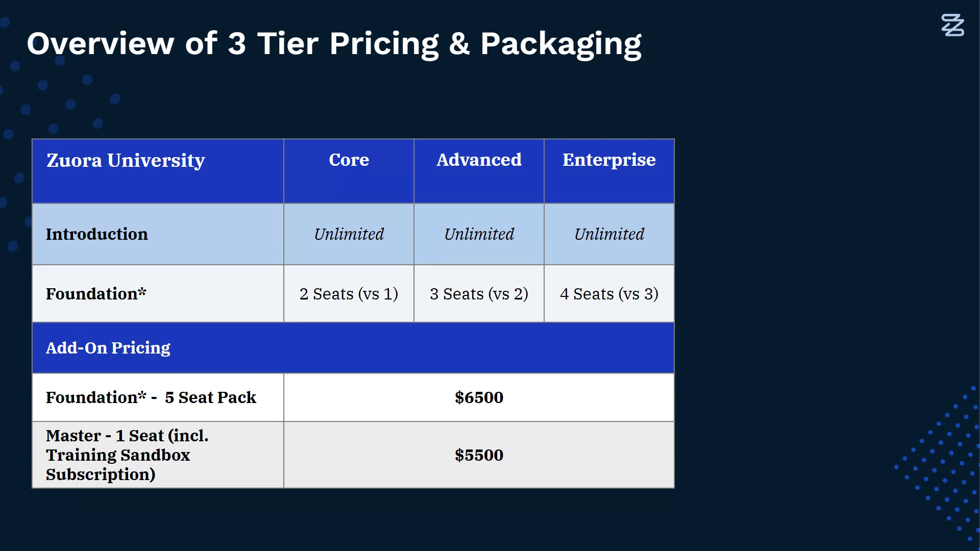Click the "3 Seats (vs 2)" cell
This screenshot has width=980, height=551.
(x=479, y=294)
